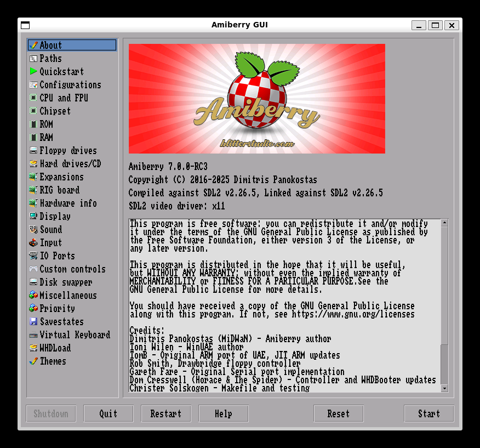The width and height of the screenshot is (480, 448).
Task: Choose the Display label in list
Action: click(55, 217)
